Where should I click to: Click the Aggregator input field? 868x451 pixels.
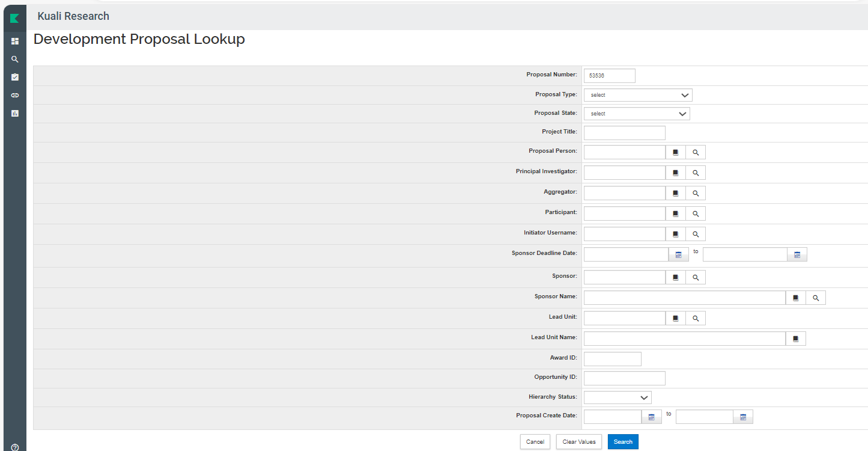[x=625, y=194]
